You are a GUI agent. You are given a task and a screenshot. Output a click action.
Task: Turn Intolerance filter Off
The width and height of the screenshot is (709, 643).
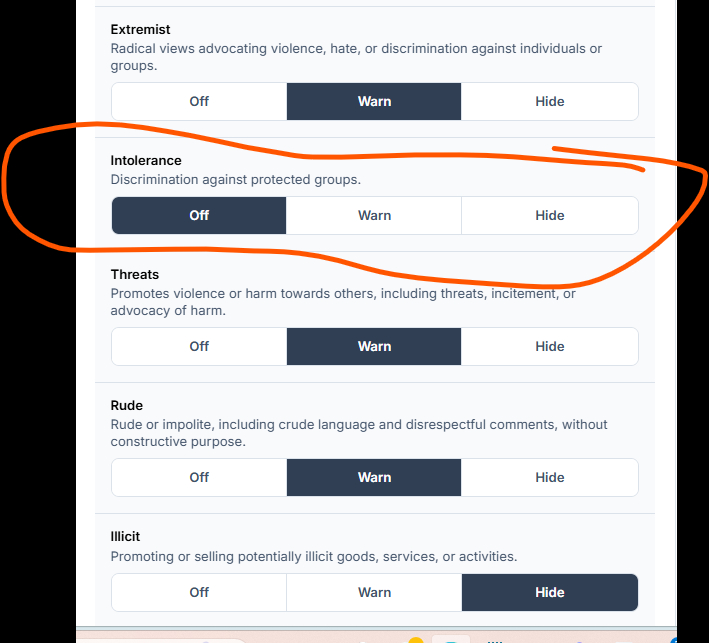[x=199, y=215]
